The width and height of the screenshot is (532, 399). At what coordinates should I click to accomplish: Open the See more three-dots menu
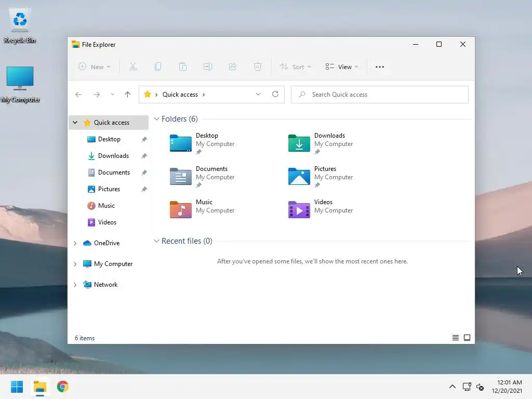tap(380, 67)
